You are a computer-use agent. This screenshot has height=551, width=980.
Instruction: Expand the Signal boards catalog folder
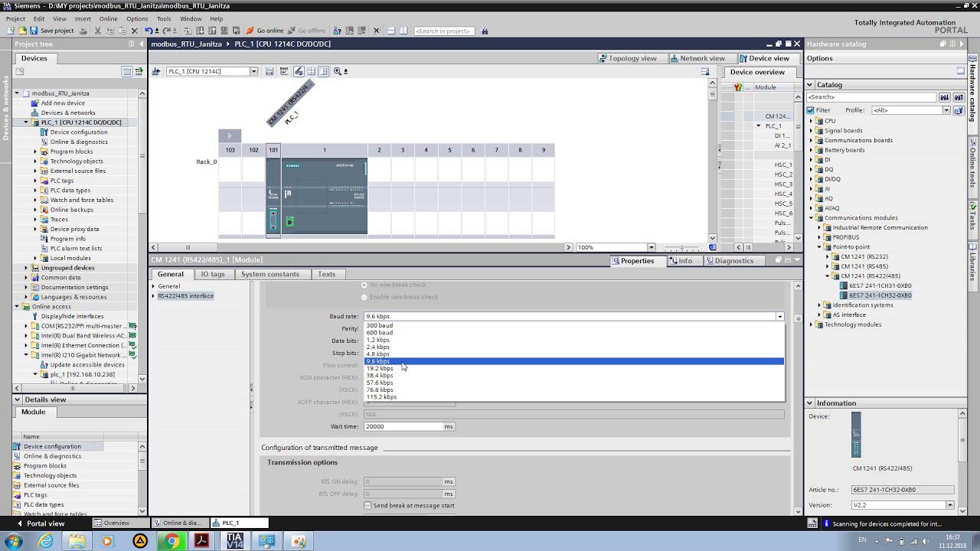pos(812,131)
